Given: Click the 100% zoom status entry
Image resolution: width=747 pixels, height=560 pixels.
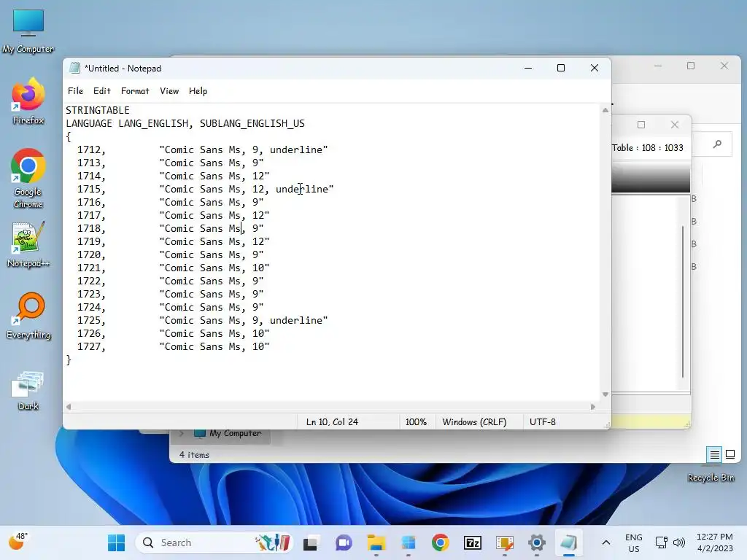Looking at the screenshot, I should (x=416, y=422).
